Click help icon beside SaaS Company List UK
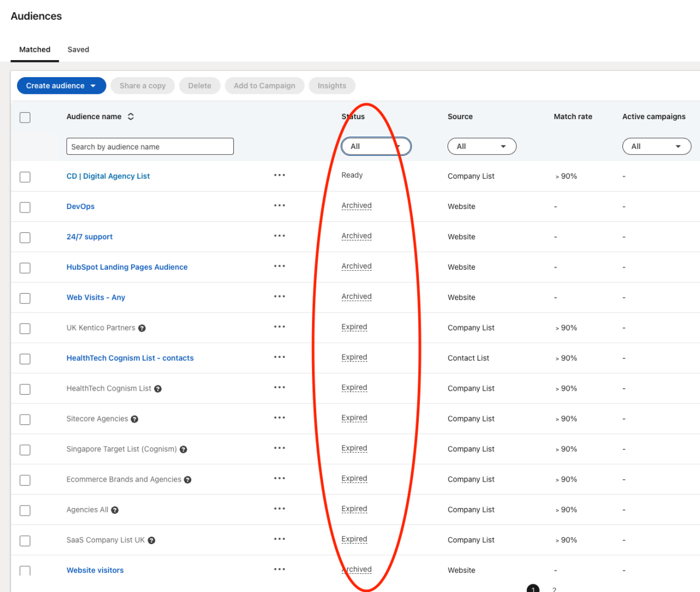700x592 pixels. coord(152,541)
